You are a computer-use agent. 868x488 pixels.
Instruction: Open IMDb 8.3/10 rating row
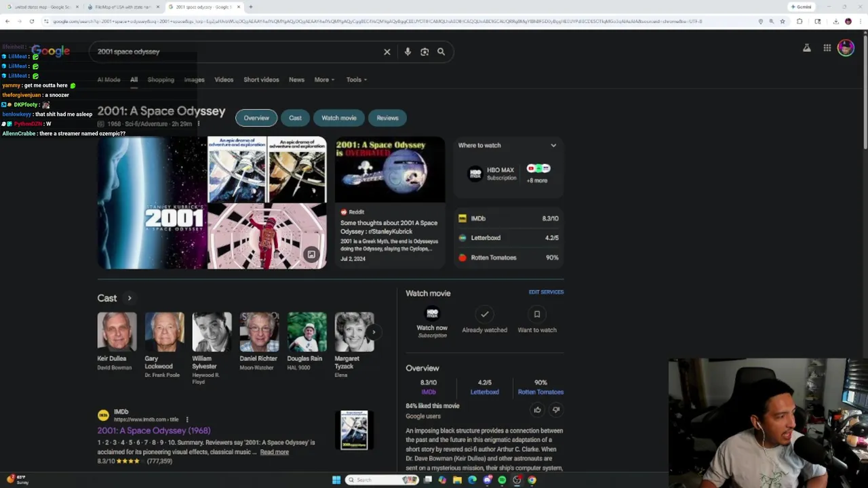(509, 218)
